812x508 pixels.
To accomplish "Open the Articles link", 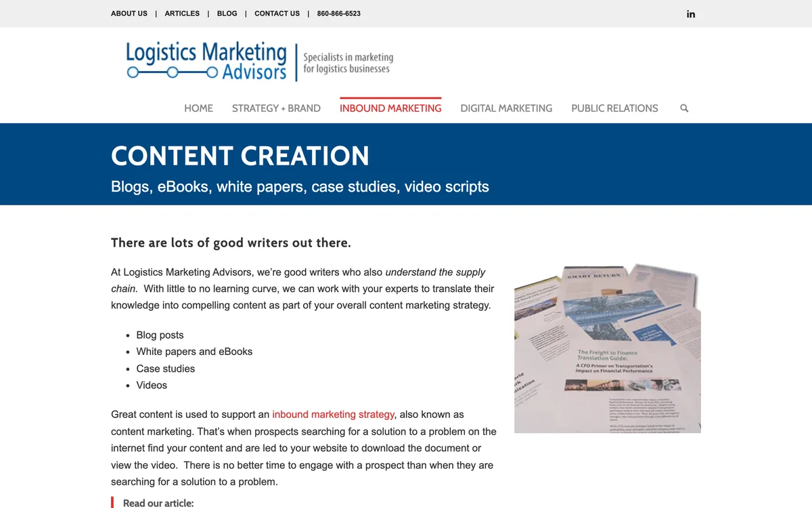I will coord(182,14).
